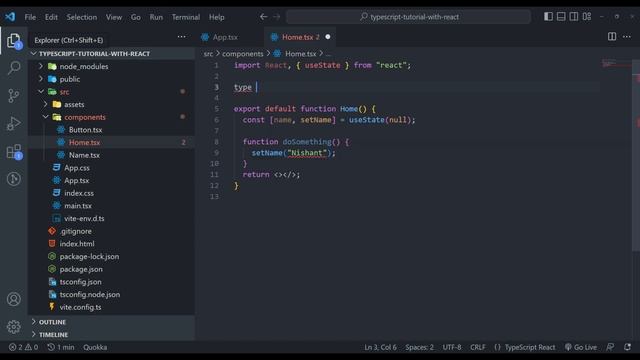Open the View menu
The image size is (640, 360).
(114, 17)
